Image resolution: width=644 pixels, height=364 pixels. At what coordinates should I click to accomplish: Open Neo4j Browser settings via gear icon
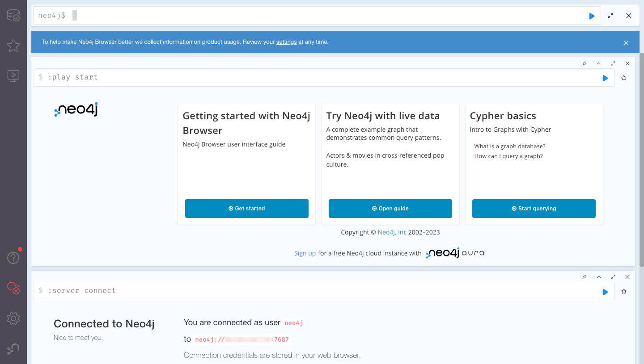[x=13, y=318]
